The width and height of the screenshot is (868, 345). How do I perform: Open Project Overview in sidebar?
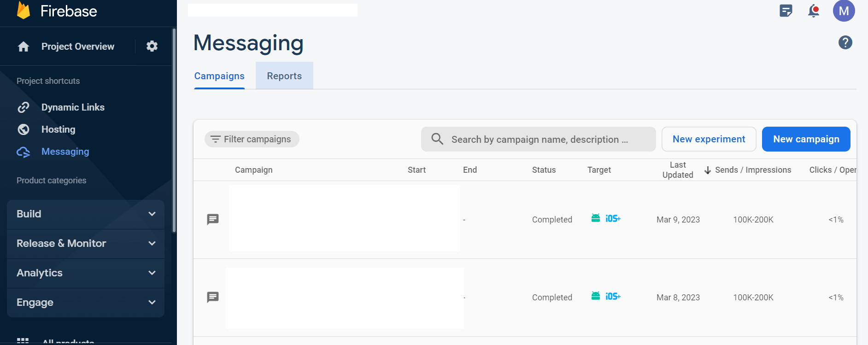click(78, 47)
